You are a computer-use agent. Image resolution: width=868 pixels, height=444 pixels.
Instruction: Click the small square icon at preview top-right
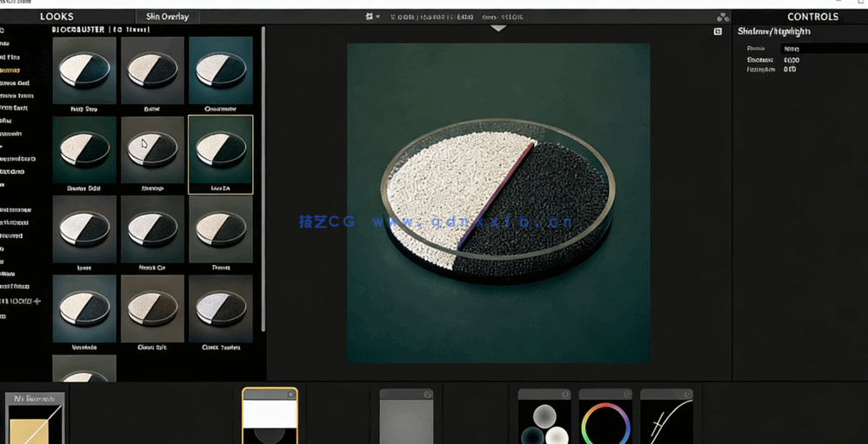click(x=718, y=31)
